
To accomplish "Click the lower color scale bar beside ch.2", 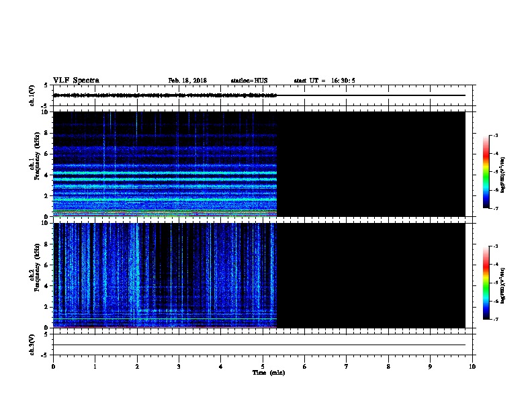I will (486, 283).
